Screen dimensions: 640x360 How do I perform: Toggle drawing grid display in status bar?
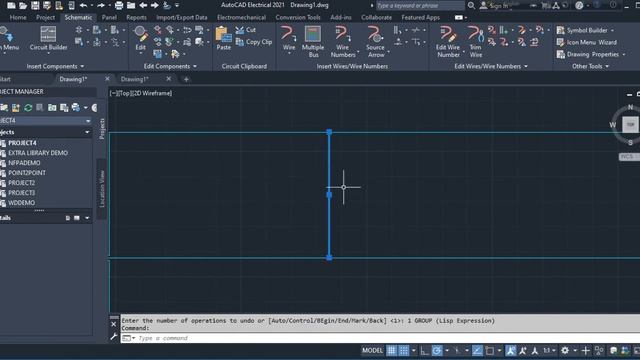(391, 350)
